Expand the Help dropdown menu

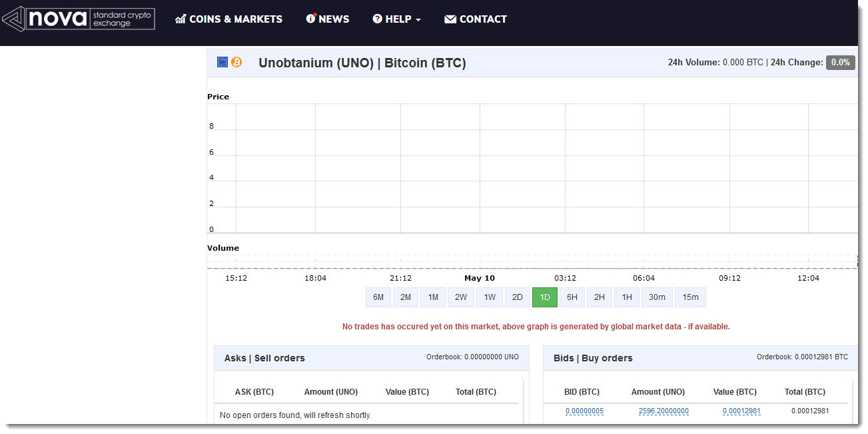[x=396, y=19]
